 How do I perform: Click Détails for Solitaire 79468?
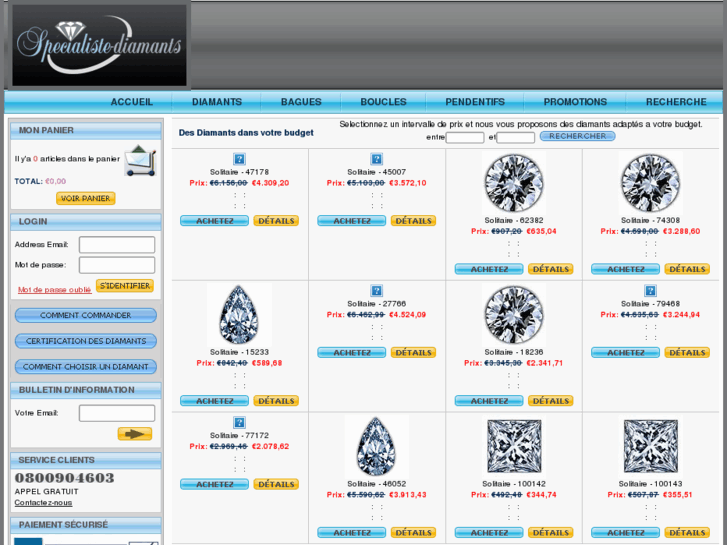(687, 353)
